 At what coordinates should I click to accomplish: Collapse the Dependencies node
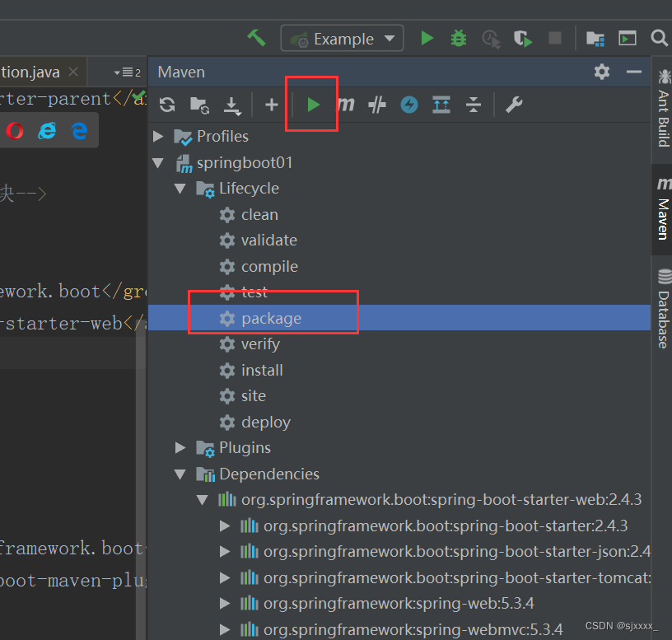(x=180, y=474)
